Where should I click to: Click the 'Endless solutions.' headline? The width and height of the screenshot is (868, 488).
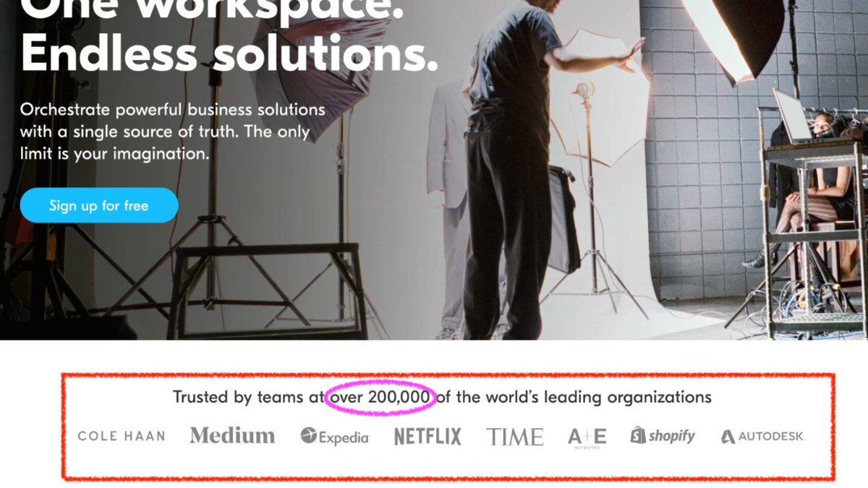tap(229, 54)
